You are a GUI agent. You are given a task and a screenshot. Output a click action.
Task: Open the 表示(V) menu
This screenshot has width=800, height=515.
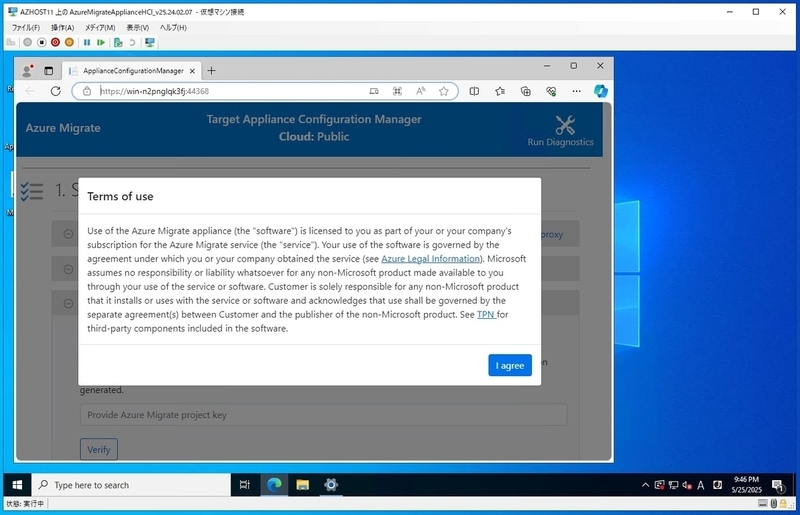click(138, 28)
